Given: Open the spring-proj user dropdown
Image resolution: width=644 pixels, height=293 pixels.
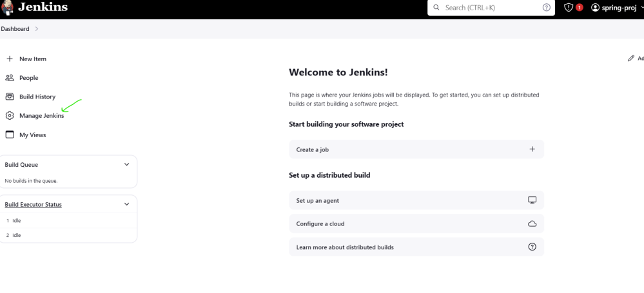Looking at the screenshot, I should point(618,8).
